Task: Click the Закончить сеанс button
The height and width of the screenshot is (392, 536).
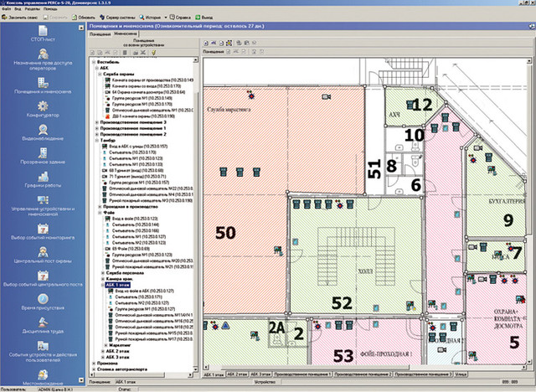Action: click(22, 16)
